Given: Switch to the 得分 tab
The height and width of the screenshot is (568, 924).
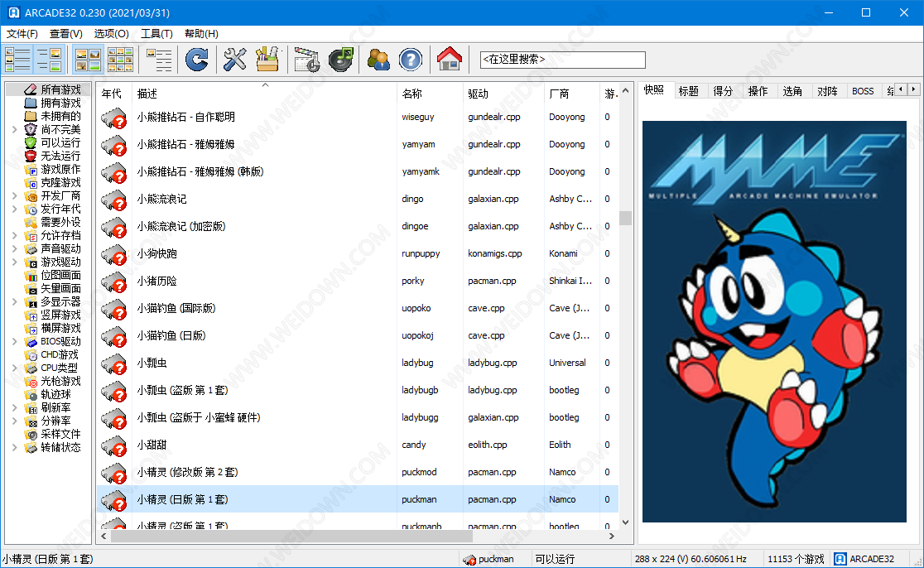Looking at the screenshot, I should pyautogui.click(x=723, y=91).
